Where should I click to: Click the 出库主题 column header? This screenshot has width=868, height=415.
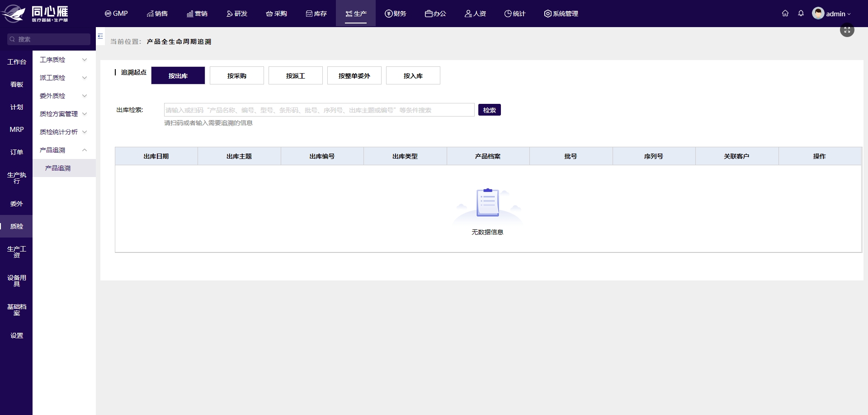tap(239, 156)
